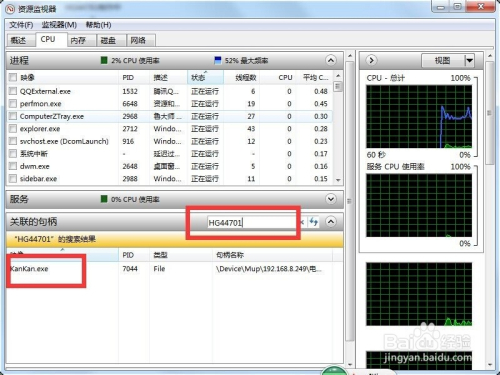500x375 pixels.
Task: Open the Monitor (M) menu
Action: tap(59, 25)
